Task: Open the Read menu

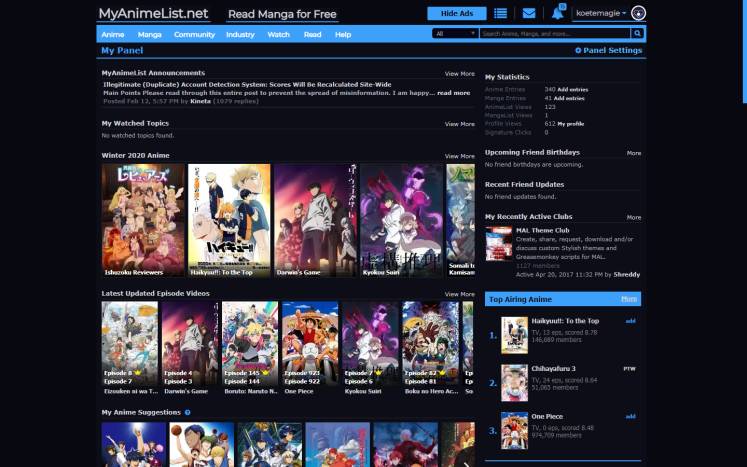Action: coord(313,34)
